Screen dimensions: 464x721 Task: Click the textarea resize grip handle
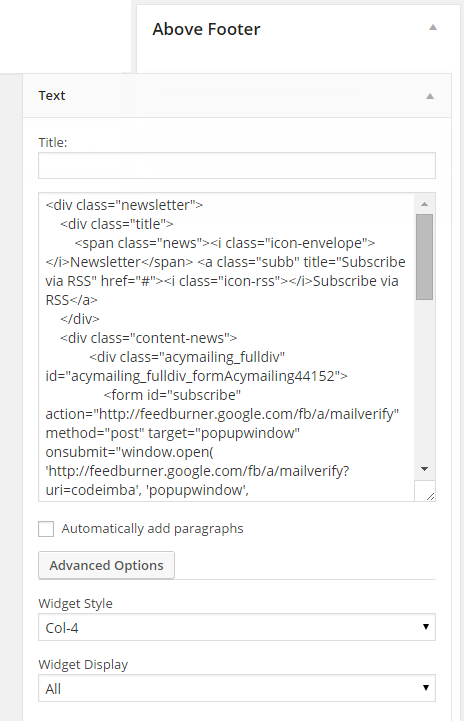[x=429, y=495]
